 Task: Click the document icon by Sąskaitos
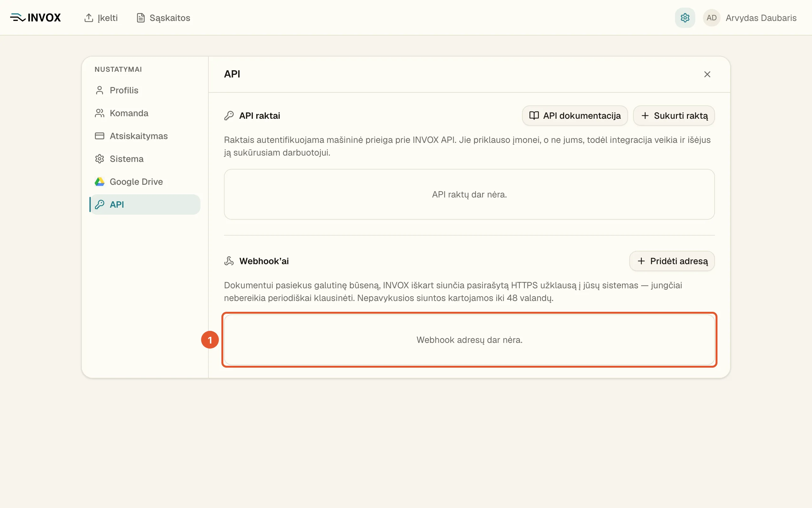[x=141, y=18]
